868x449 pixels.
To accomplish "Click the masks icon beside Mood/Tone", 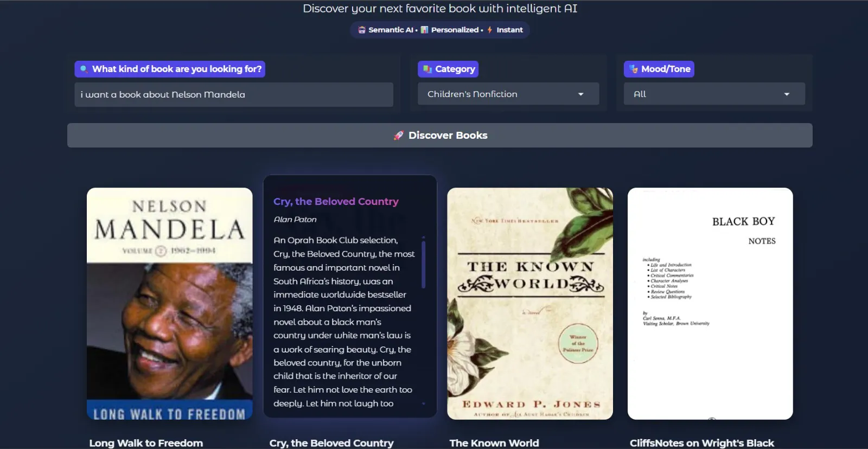I will point(634,69).
